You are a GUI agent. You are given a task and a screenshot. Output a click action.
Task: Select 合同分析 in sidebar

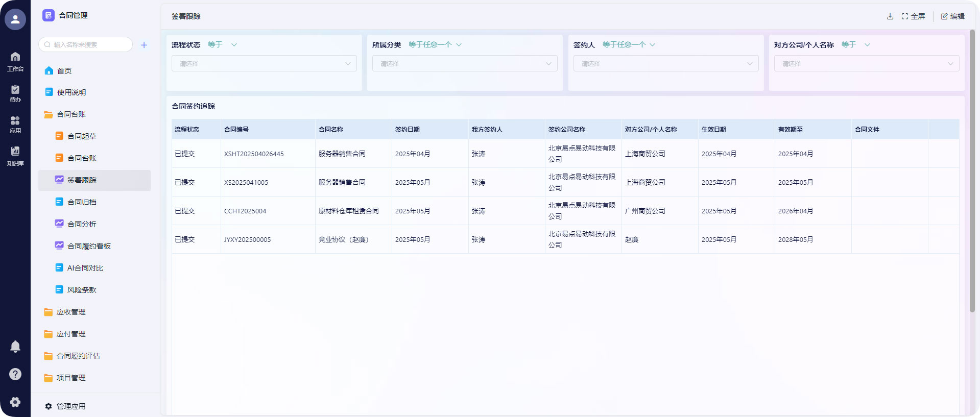click(x=82, y=224)
